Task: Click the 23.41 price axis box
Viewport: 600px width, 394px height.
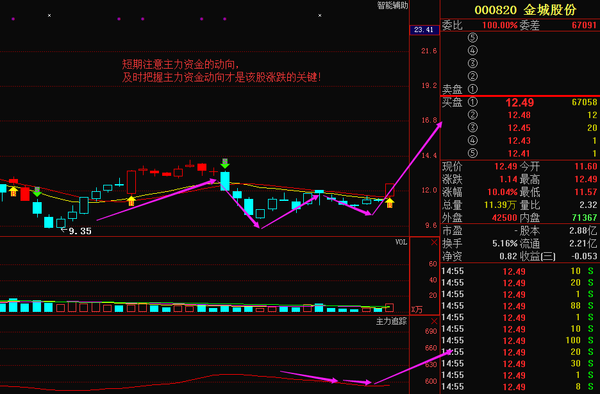Action: [424, 30]
